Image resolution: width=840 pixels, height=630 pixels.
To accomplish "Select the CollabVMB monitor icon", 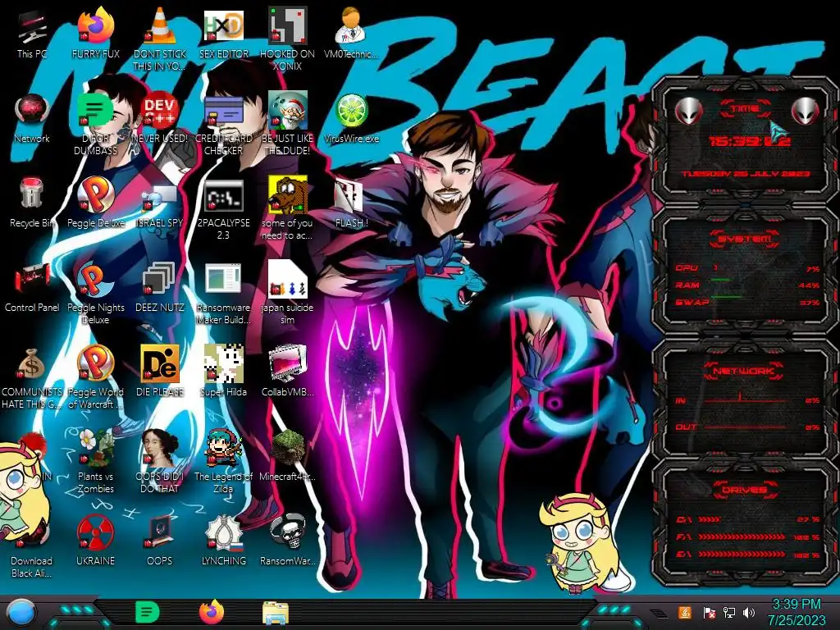I will tap(288, 372).
